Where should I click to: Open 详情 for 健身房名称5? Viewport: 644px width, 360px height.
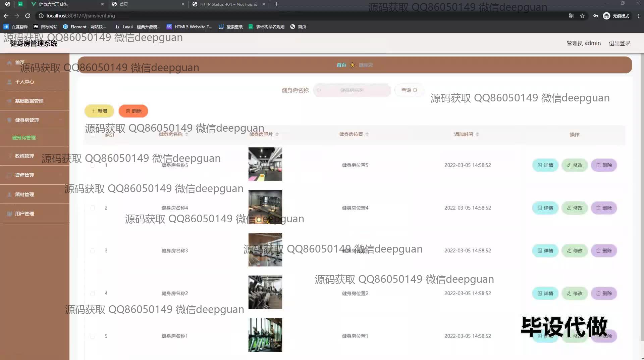545,165
